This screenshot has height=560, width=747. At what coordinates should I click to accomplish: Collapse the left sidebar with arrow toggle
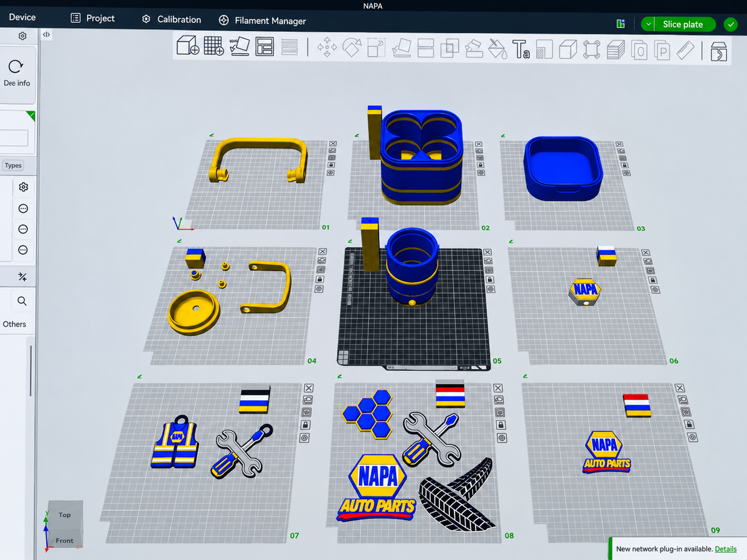[46, 35]
